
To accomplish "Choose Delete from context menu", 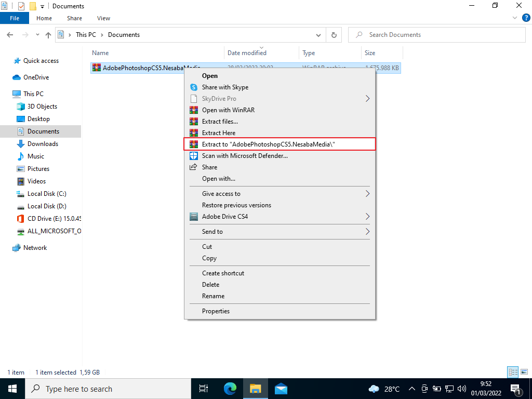I will [280, 284].
